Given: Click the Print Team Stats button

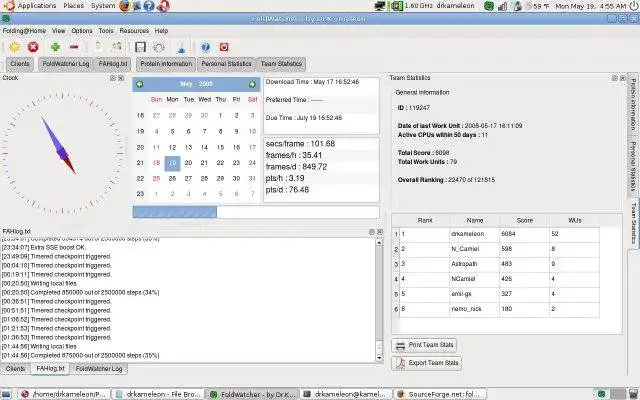Looking at the screenshot, I should click(424, 345).
